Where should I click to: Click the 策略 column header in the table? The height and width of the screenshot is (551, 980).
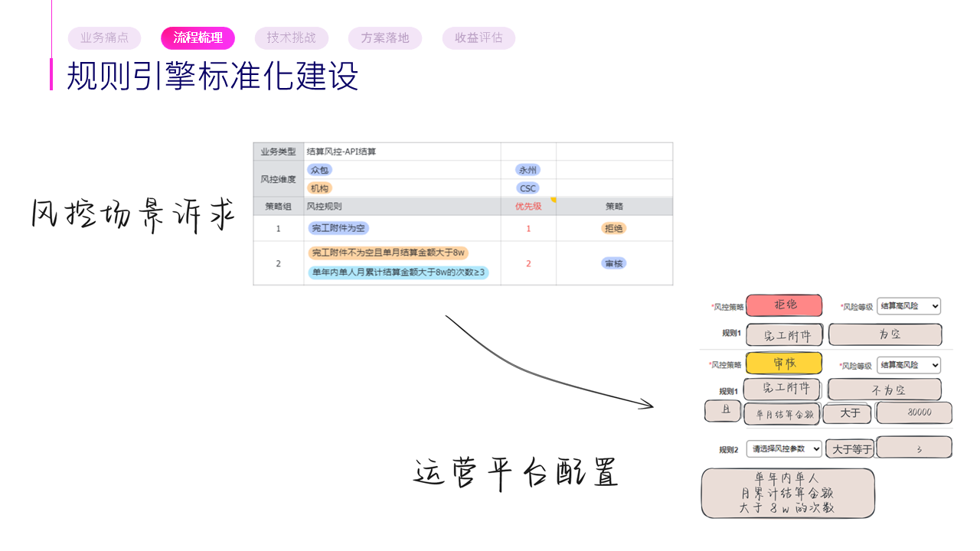(x=614, y=207)
